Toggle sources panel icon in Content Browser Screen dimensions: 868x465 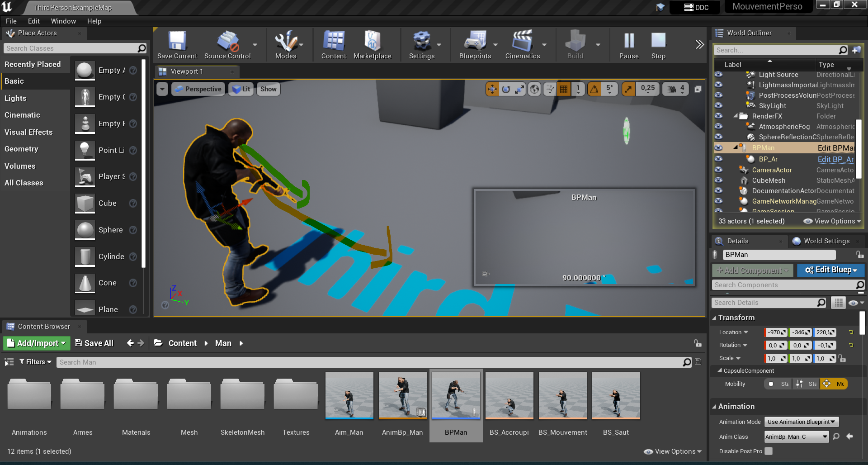9,362
